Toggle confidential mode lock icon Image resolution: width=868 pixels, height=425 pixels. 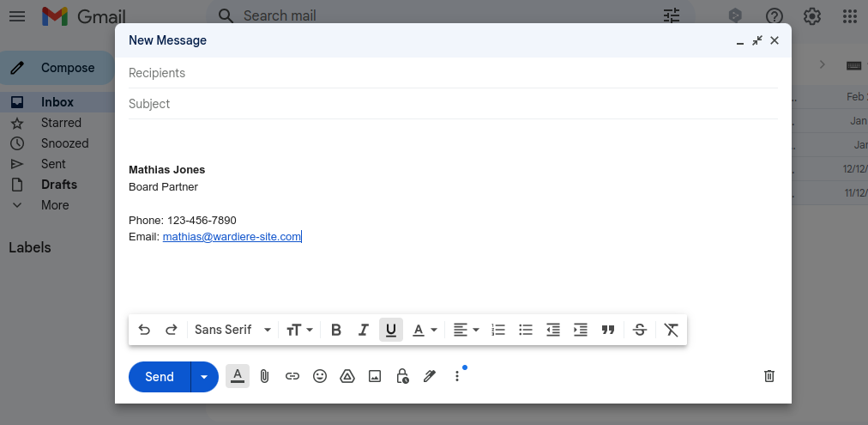pyautogui.click(x=402, y=376)
